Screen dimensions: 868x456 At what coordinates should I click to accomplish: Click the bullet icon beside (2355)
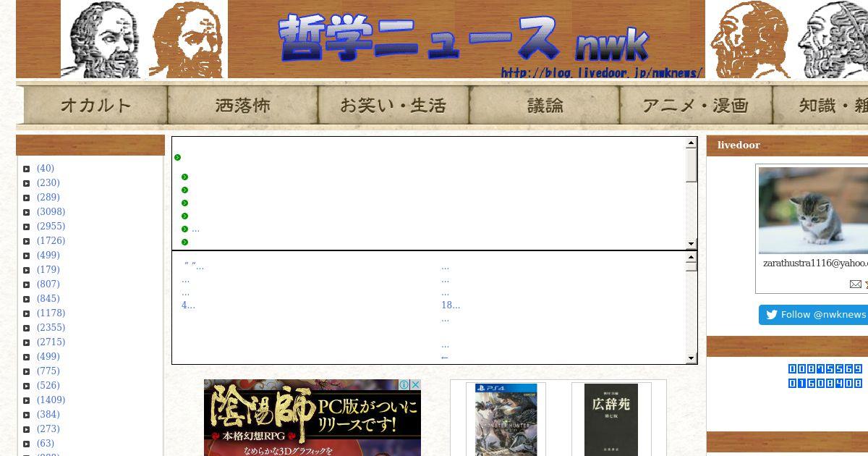point(27,328)
